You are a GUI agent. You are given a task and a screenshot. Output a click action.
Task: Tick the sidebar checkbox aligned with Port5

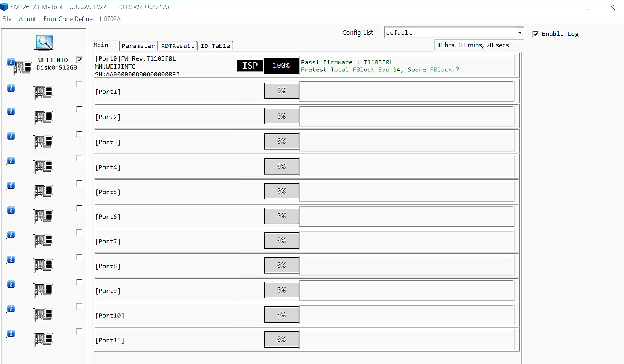click(x=79, y=183)
